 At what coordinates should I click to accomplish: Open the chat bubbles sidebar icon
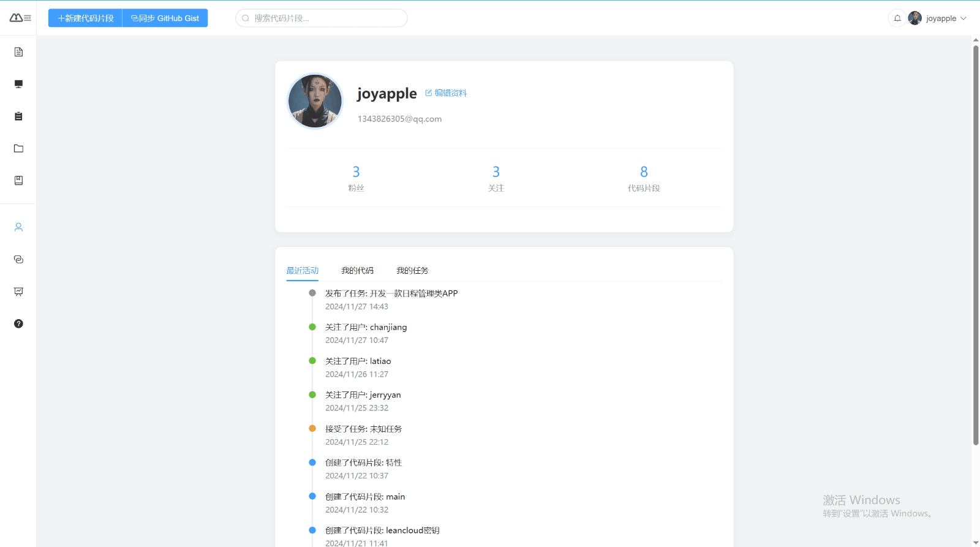coord(18,260)
